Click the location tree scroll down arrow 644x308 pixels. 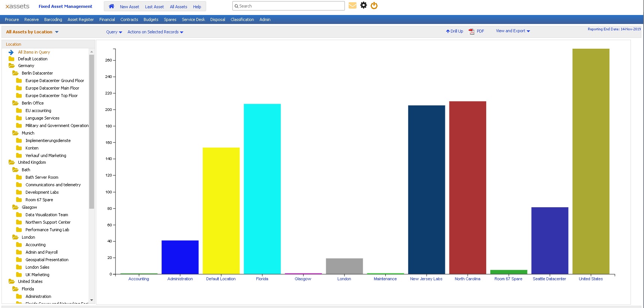pyautogui.click(x=91, y=300)
